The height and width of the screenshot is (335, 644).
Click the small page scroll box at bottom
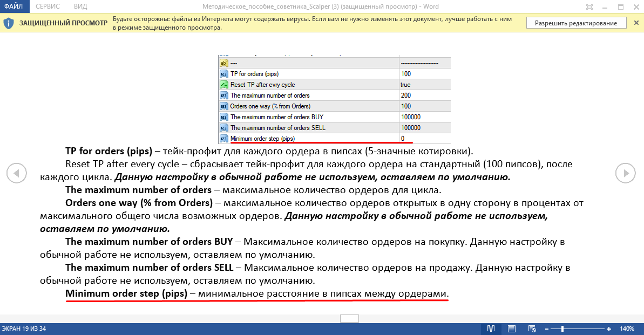[x=349, y=319]
